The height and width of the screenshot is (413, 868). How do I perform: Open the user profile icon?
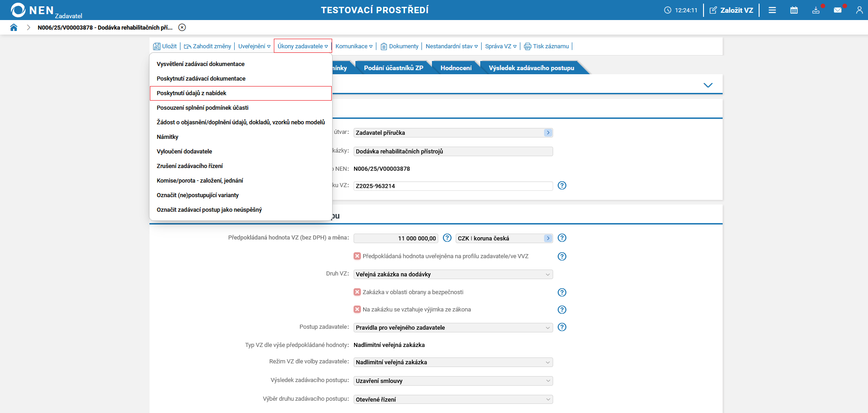[x=859, y=10]
